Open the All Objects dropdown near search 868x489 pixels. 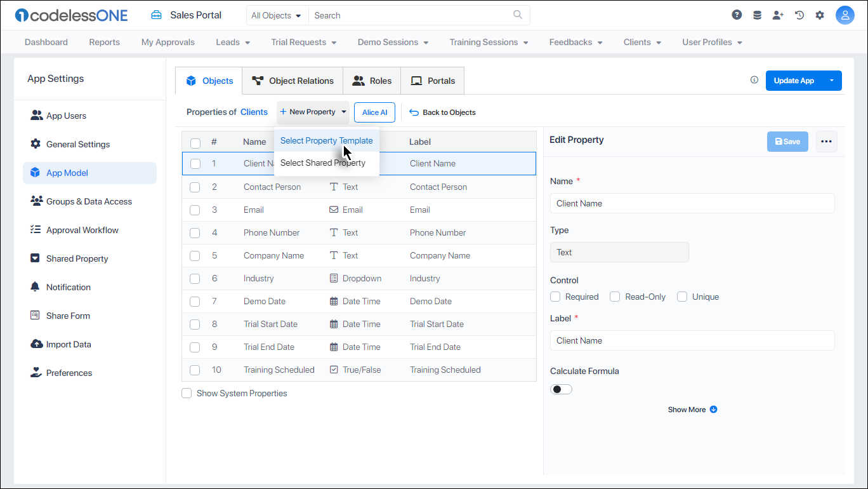[276, 15]
